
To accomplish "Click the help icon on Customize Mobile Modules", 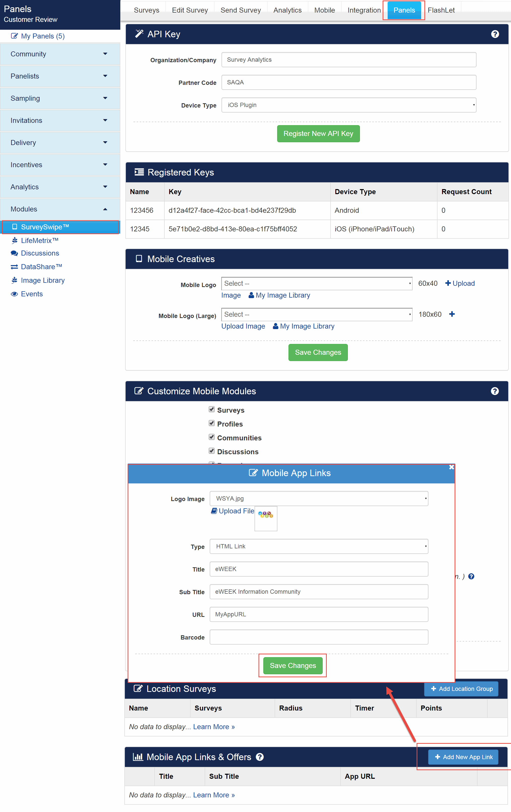I will click(x=494, y=391).
